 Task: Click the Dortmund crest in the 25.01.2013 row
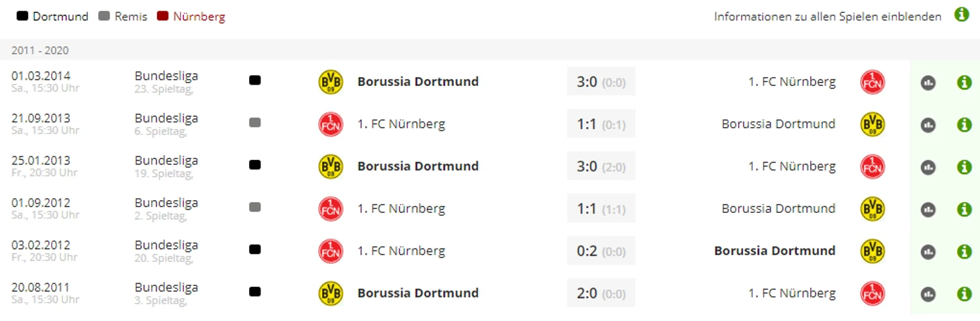tap(330, 167)
